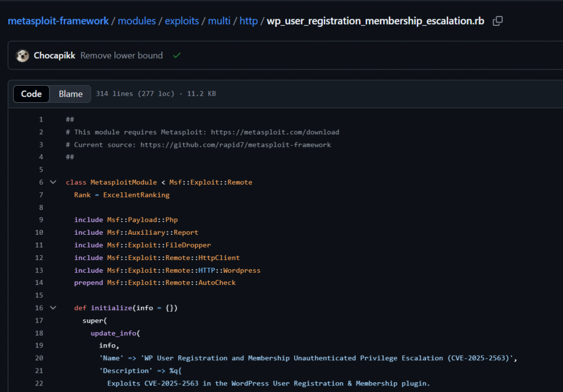The width and height of the screenshot is (563, 392).
Task: Navigate to the exploits directory
Action: click(x=181, y=21)
